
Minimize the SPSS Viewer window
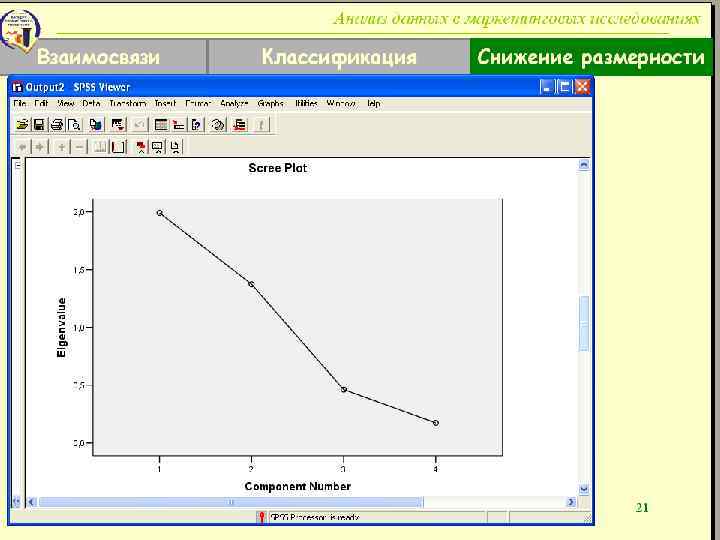click(x=546, y=87)
